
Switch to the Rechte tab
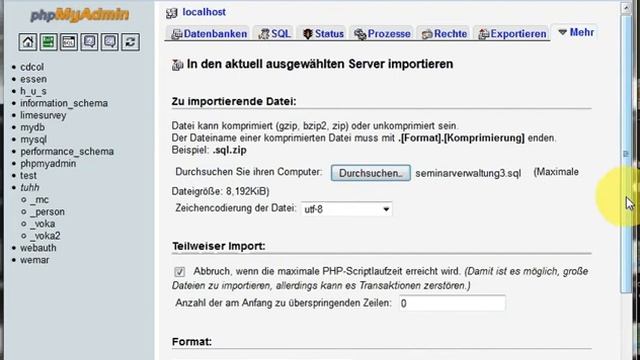(x=444, y=33)
